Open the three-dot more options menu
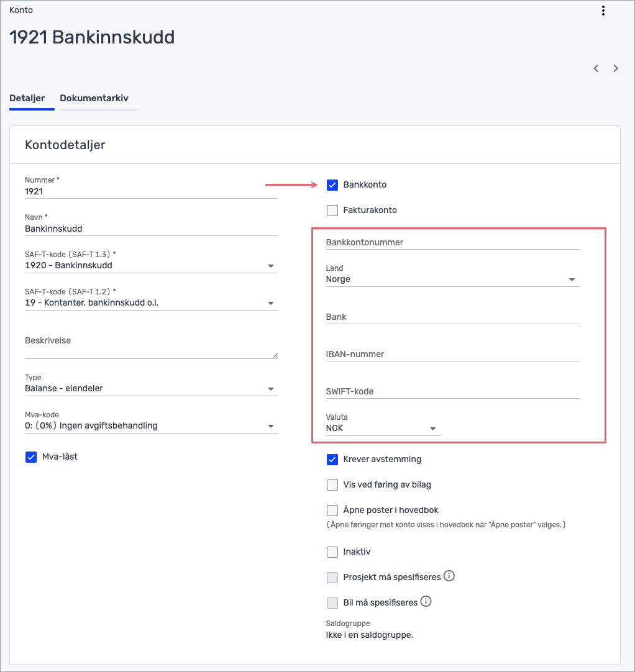Screen dimensions: 635x672 pos(603,11)
